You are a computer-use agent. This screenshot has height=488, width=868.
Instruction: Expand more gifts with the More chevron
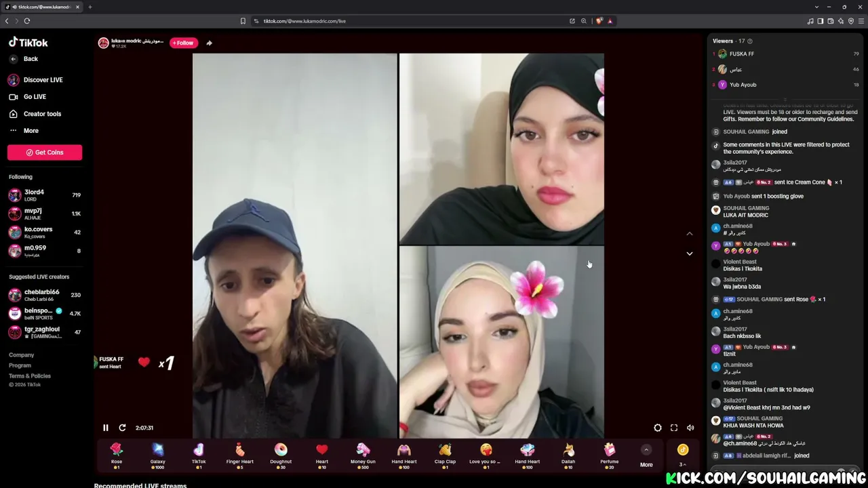click(646, 449)
